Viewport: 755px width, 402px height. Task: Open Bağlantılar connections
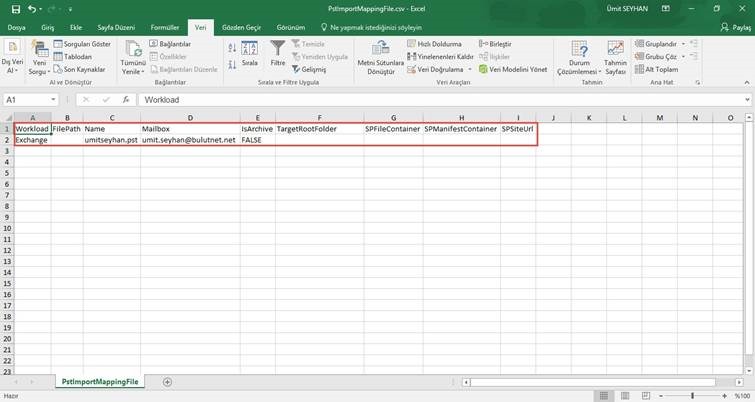point(170,44)
